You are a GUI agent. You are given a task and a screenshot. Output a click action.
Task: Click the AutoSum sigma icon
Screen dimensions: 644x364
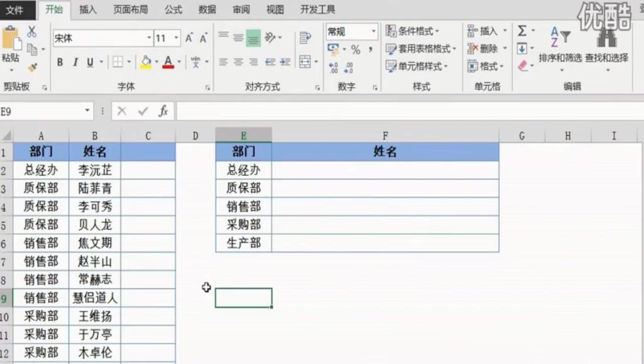[522, 31]
